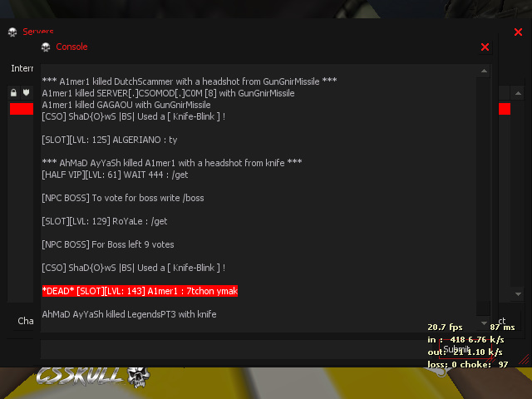
Task: Click the resize grip at window corner
Action: (524, 359)
